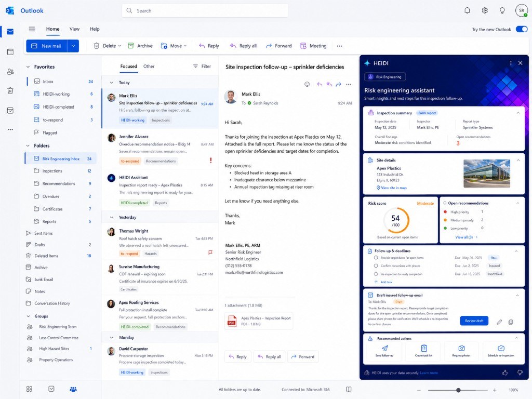The image size is (532, 399).
Task: Open the settings gear icon
Action: pos(485,10)
